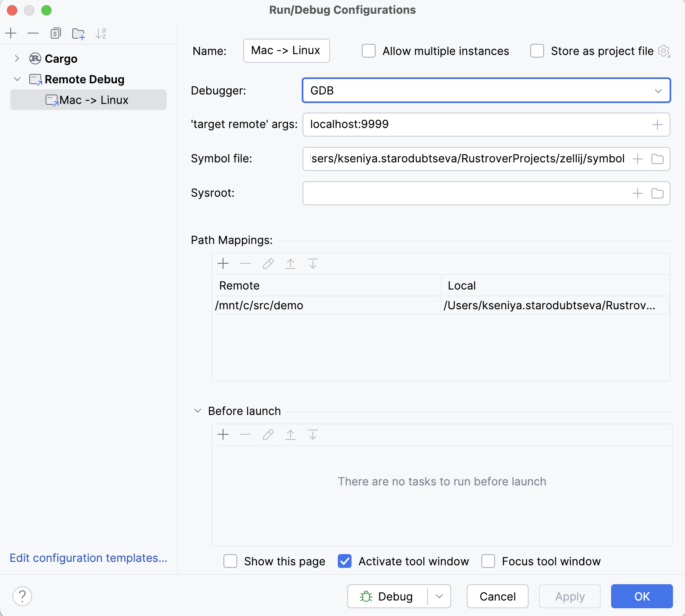Add a new path mapping
The height and width of the screenshot is (616, 685).
[223, 264]
